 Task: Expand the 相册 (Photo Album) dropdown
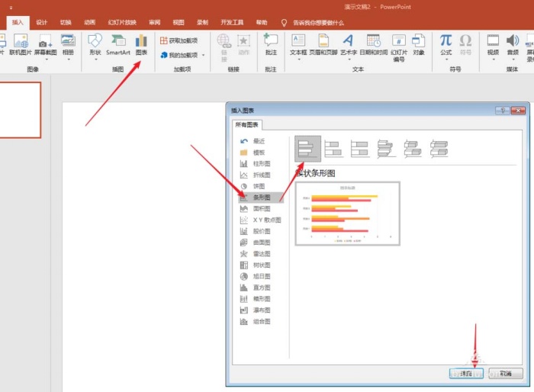[68, 60]
